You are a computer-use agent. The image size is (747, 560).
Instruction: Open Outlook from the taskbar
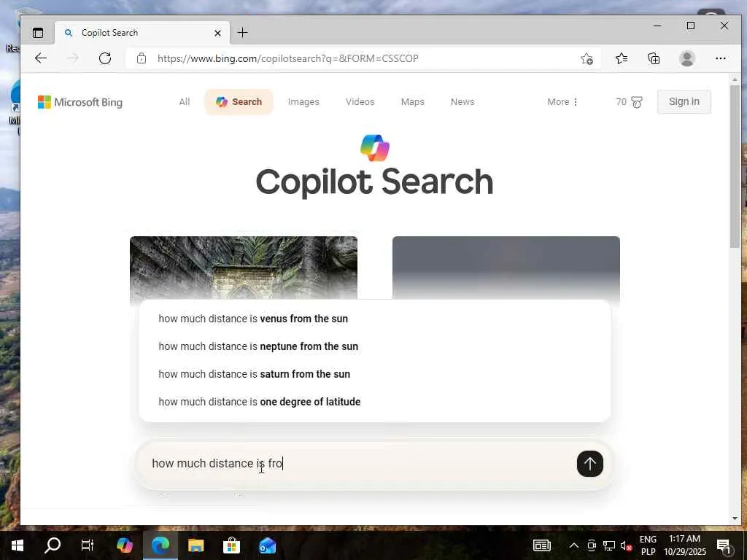[x=267, y=545]
